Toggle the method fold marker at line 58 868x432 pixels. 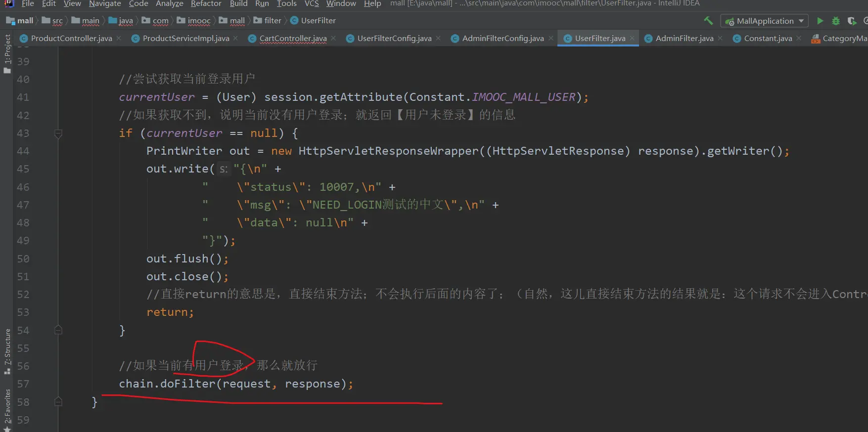pos(58,402)
